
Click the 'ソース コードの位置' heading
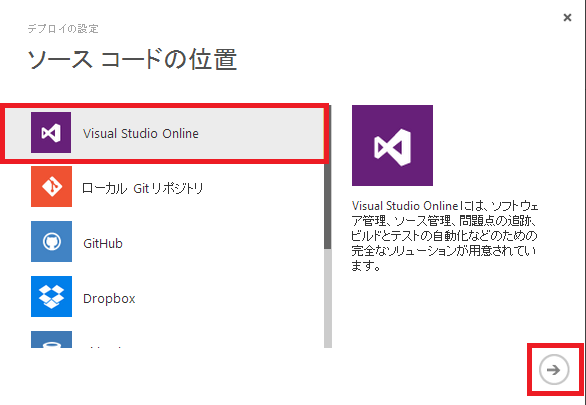click(133, 59)
